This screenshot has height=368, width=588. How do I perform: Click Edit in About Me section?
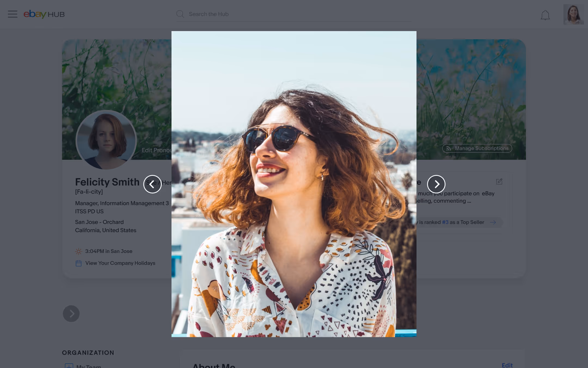[507, 365]
